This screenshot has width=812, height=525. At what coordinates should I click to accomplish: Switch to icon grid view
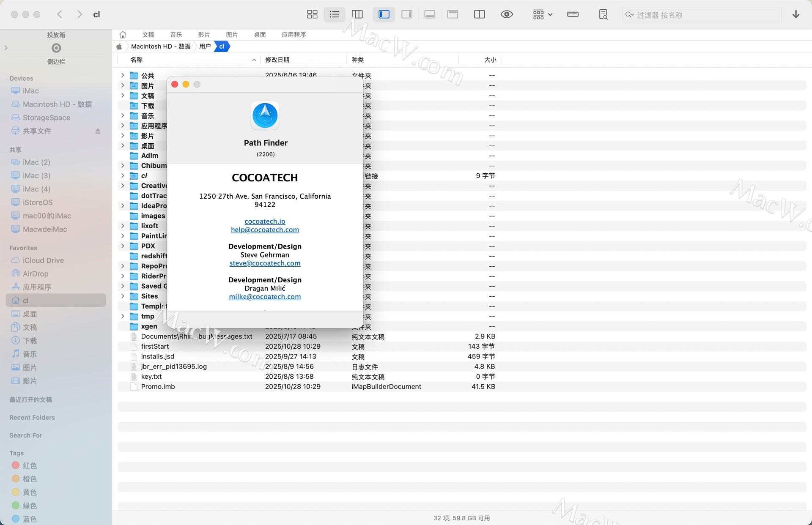point(312,14)
